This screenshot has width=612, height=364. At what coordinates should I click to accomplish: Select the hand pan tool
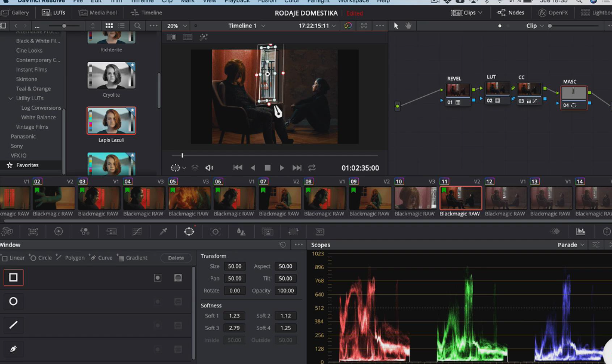(408, 26)
